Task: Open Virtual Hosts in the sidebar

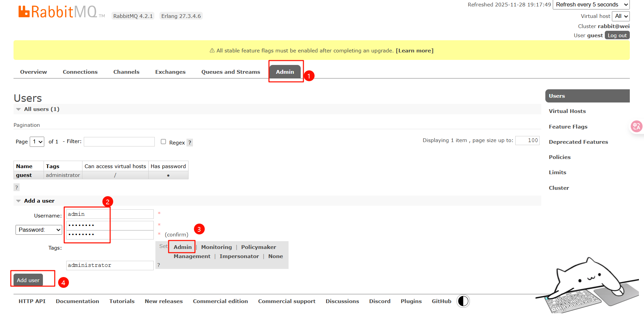Action: [x=567, y=111]
